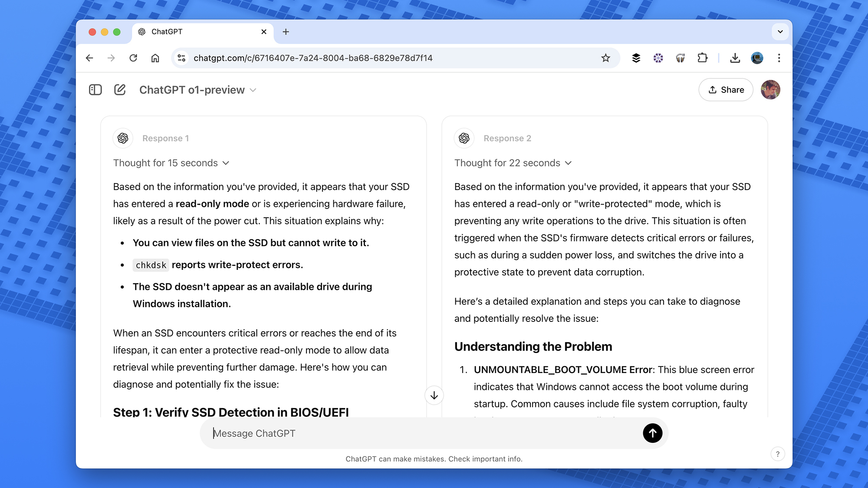Click the Share button in the toolbar
This screenshot has height=488, width=868.
[x=726, y=89]
